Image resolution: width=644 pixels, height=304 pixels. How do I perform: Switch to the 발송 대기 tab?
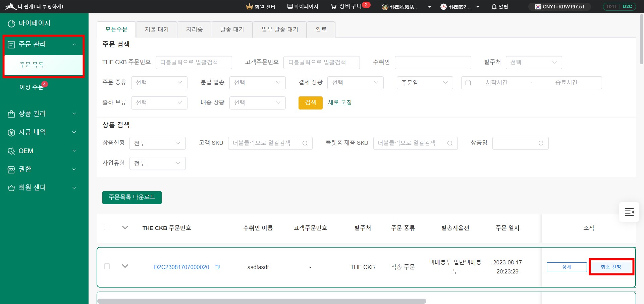tap(232, 30)
